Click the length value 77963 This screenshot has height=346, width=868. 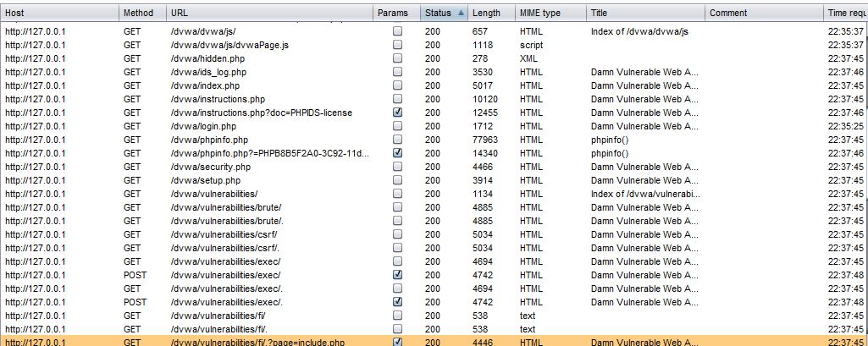tap(485, 140)
